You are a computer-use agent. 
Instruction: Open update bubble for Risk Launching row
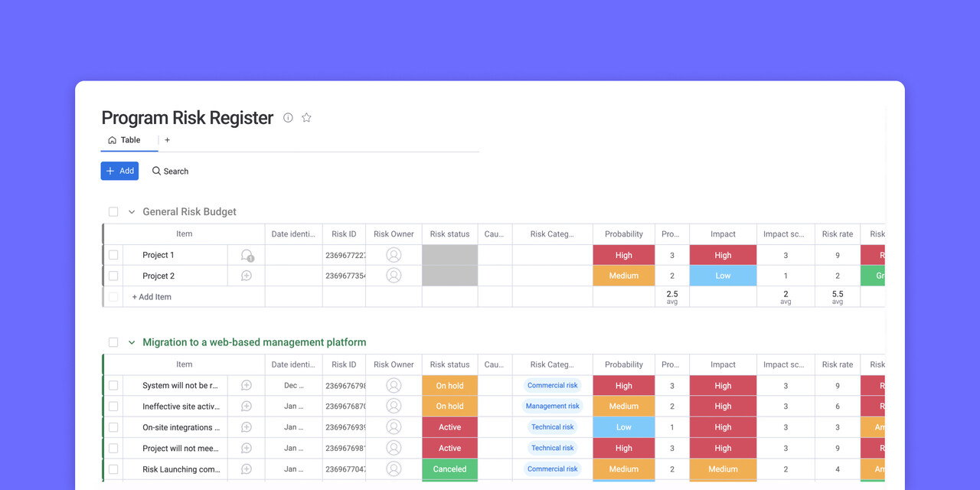pyautogui.click(x=247, y=469)
